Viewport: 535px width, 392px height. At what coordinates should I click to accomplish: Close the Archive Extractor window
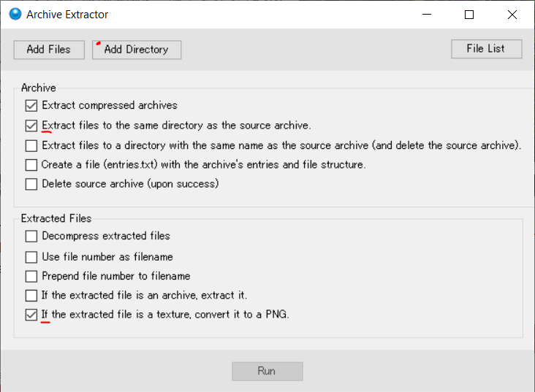pyautogui.click(x=512, y=15)
